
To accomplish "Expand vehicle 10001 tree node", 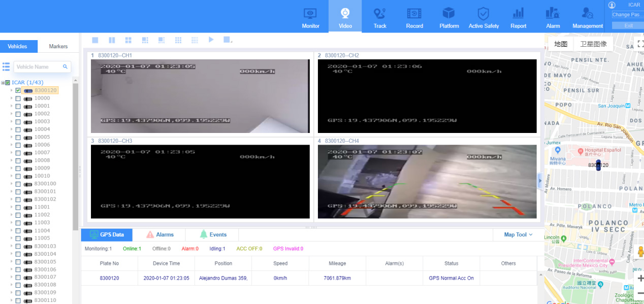I will point(11,106).
